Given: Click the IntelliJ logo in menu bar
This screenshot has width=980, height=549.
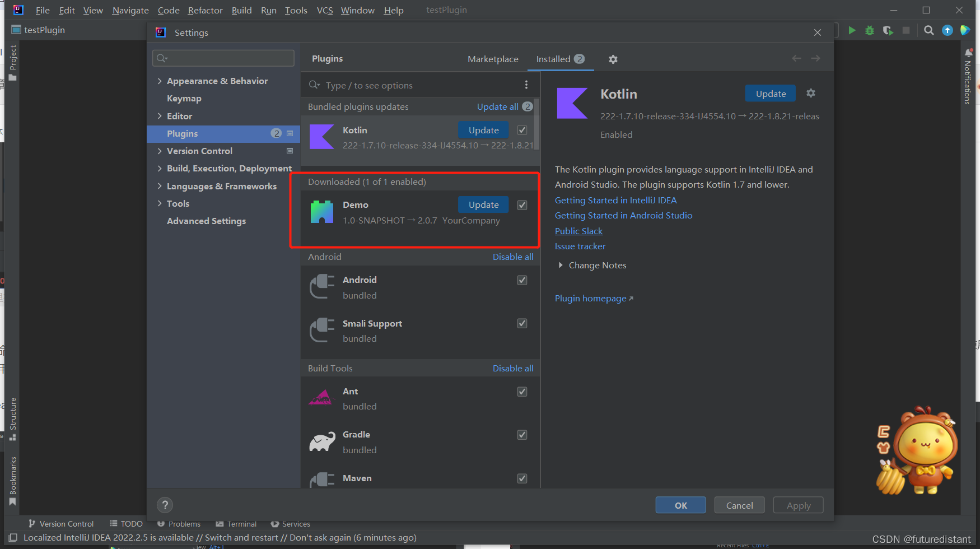Looking at the screenshot, I should [18, 10].
